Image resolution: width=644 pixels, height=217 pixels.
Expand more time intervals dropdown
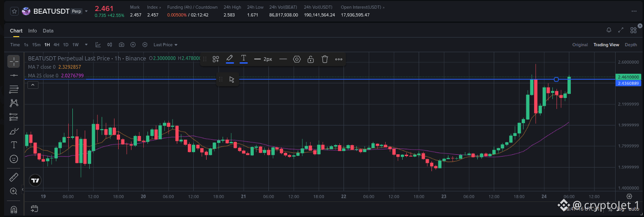(86, 45)
